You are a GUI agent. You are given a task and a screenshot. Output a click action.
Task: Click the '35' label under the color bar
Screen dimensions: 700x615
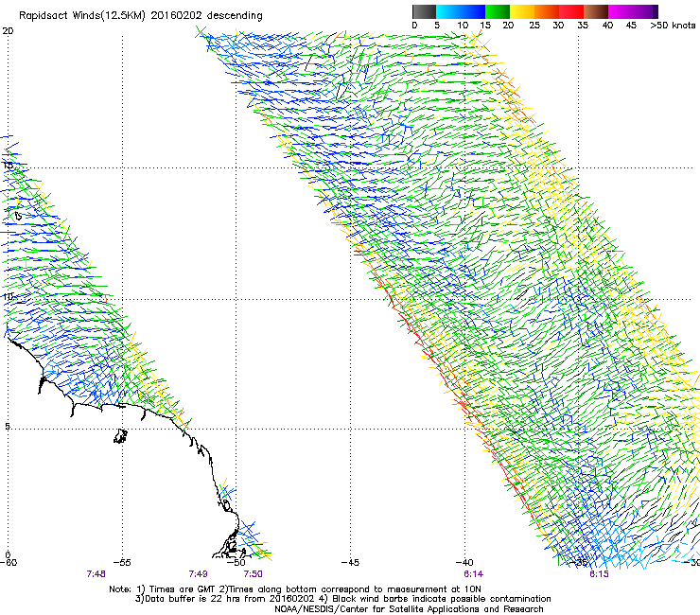(583, 26)
